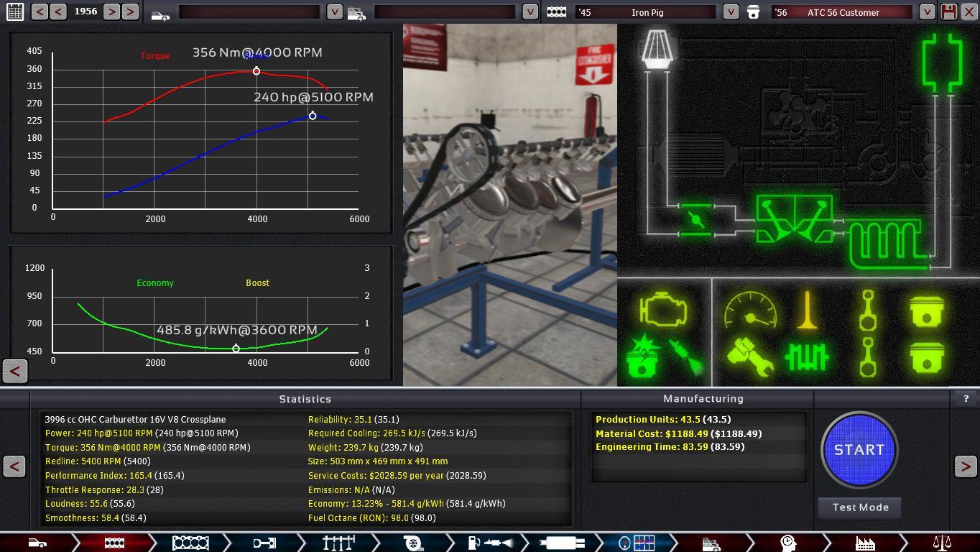Open the exhaust muffler tab

click(x=562, y=543)
